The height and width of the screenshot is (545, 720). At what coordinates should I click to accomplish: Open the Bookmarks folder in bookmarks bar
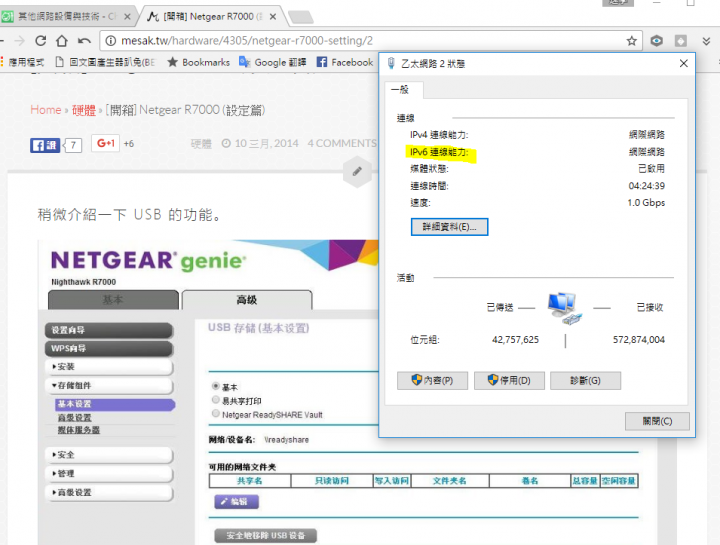199,62
